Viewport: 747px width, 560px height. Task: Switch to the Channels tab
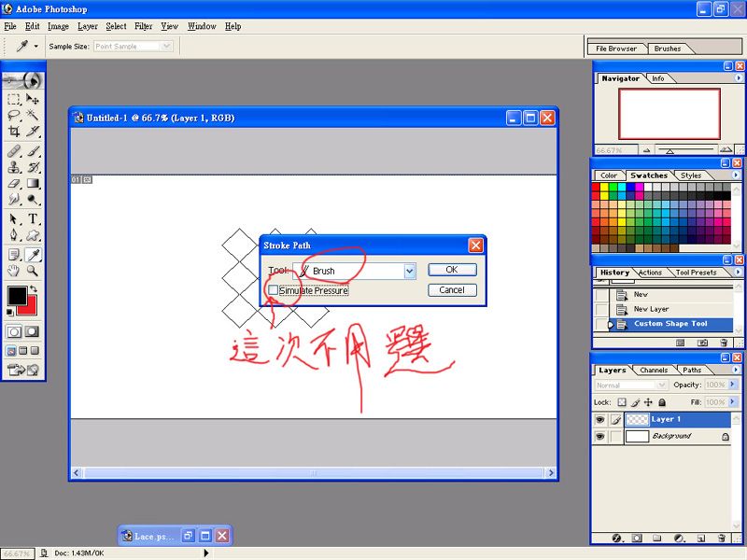click(x=654, y=370)
